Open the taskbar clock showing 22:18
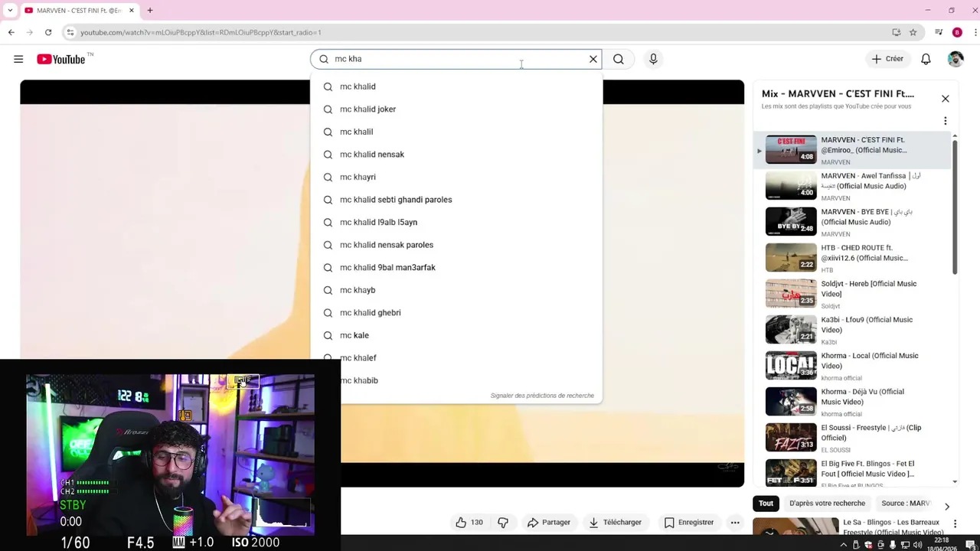The height and width of the screenshot is (551, 980). [941, 544]
